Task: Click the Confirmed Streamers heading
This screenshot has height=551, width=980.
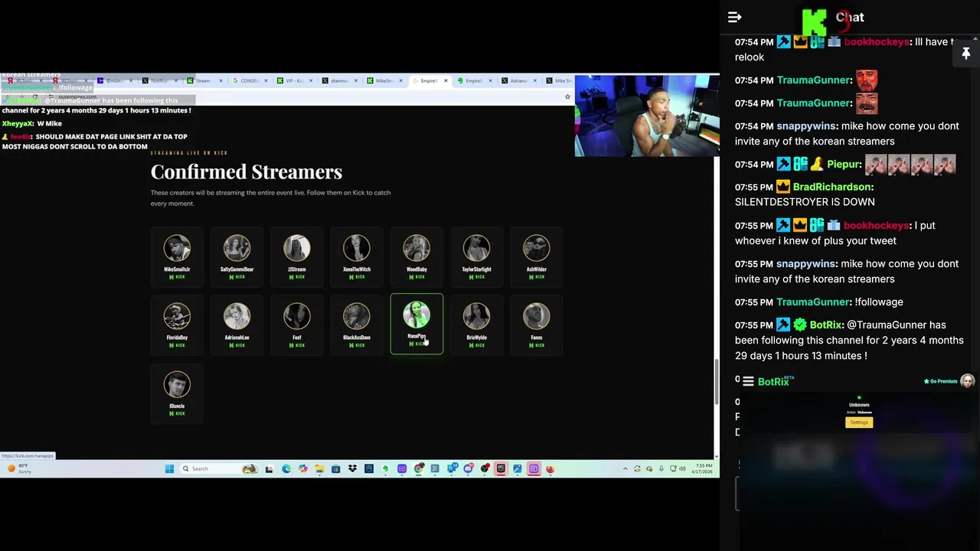Action: (x=247, y=171)
